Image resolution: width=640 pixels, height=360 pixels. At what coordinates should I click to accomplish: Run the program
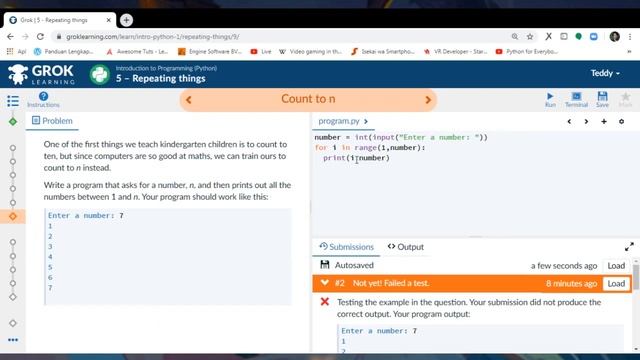click(x=550, y=100)
